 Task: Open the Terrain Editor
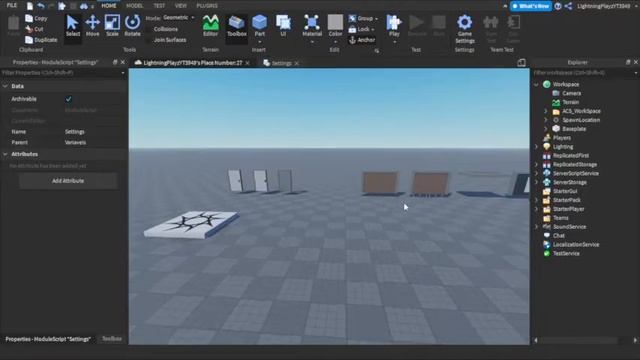click(x=211, y=27)
